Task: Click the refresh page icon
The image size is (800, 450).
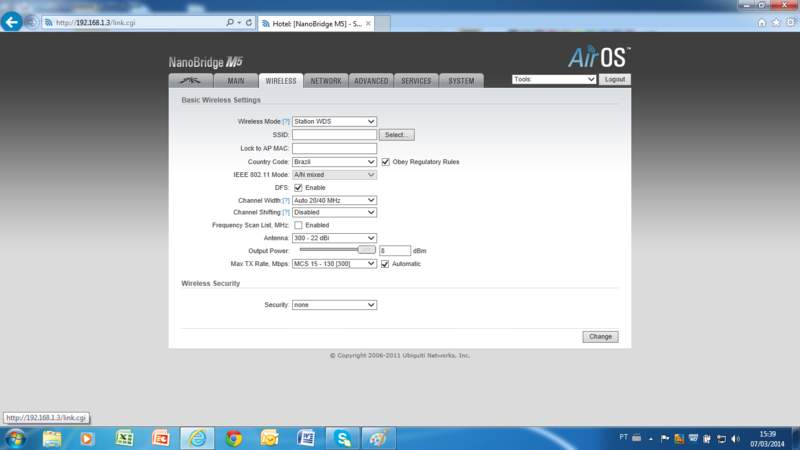Action: coord(249,22)
